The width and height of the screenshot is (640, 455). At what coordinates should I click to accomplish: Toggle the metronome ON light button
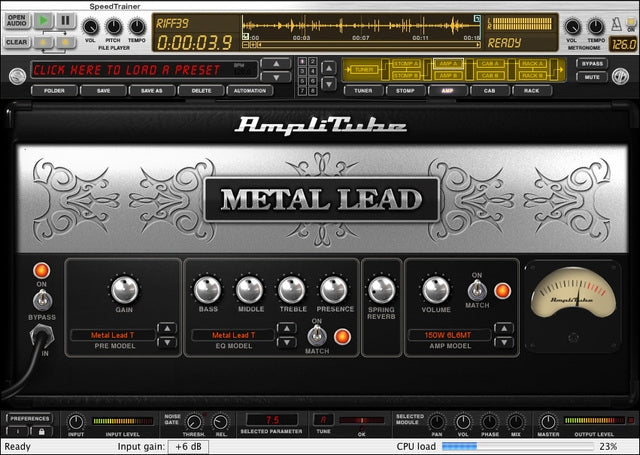[x=631, y=22]
